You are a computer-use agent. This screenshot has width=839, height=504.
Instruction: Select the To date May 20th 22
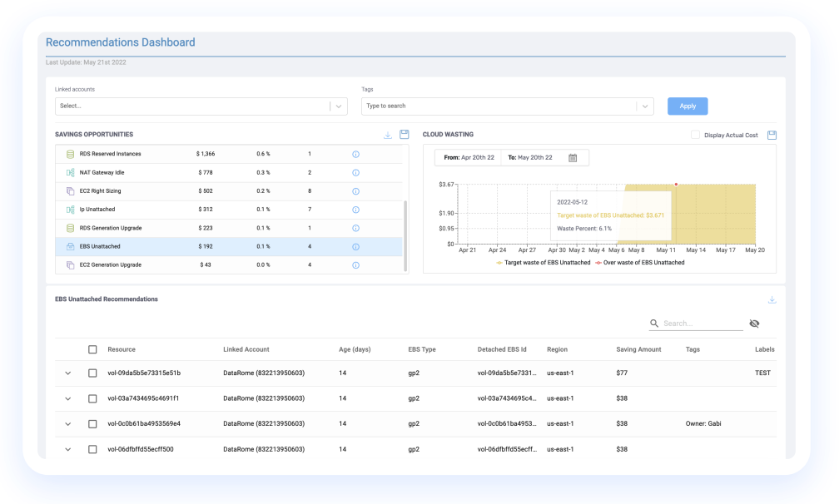pyautogui.click(x=529, y=158)
